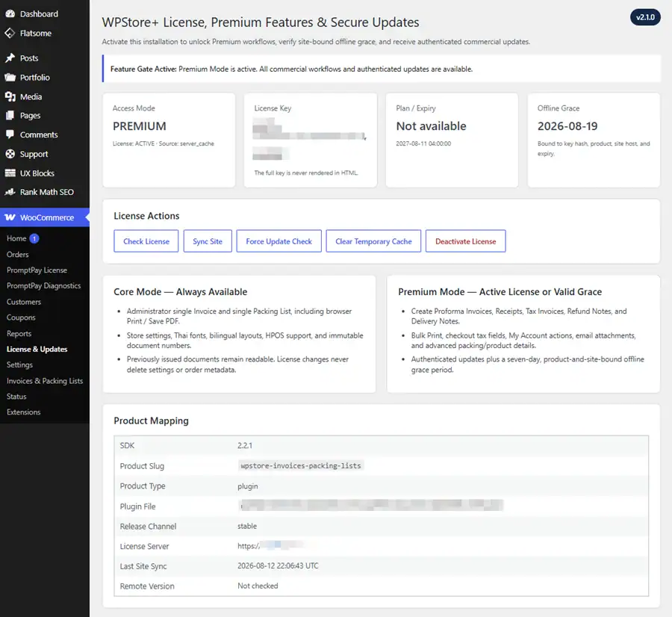Open Rank Math SEO menu
Image resolution: width=672 pixels, height=617 pixels.
tap(47, 192)
